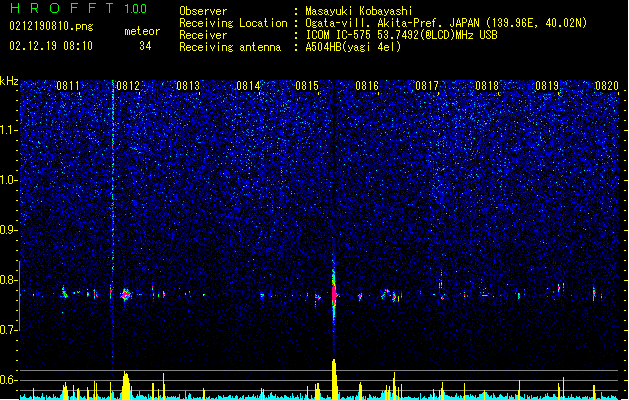Click the kHz axis unit label

tap(9, 81)
